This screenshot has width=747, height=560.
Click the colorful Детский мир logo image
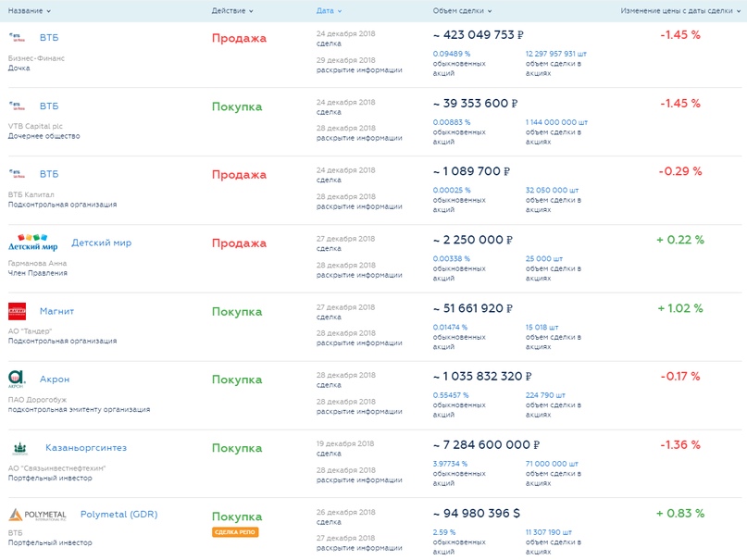[x=32, y=243]
